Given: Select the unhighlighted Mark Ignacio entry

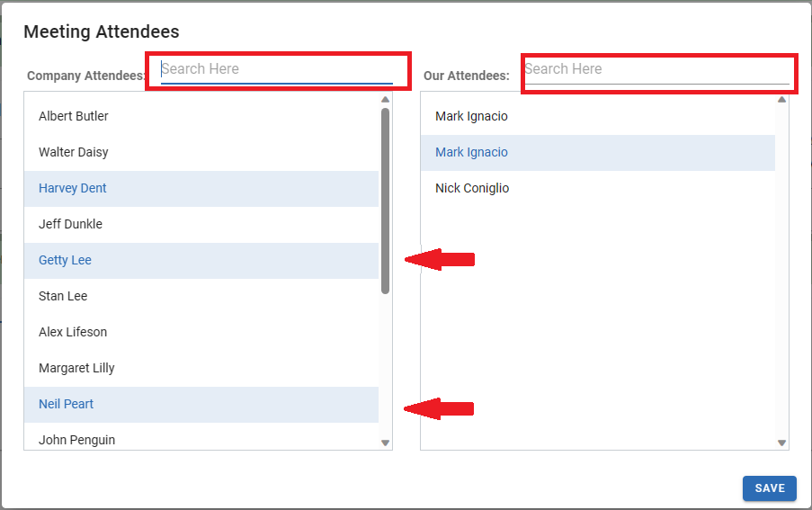Looking at the screenshot, I should point(471,116).
